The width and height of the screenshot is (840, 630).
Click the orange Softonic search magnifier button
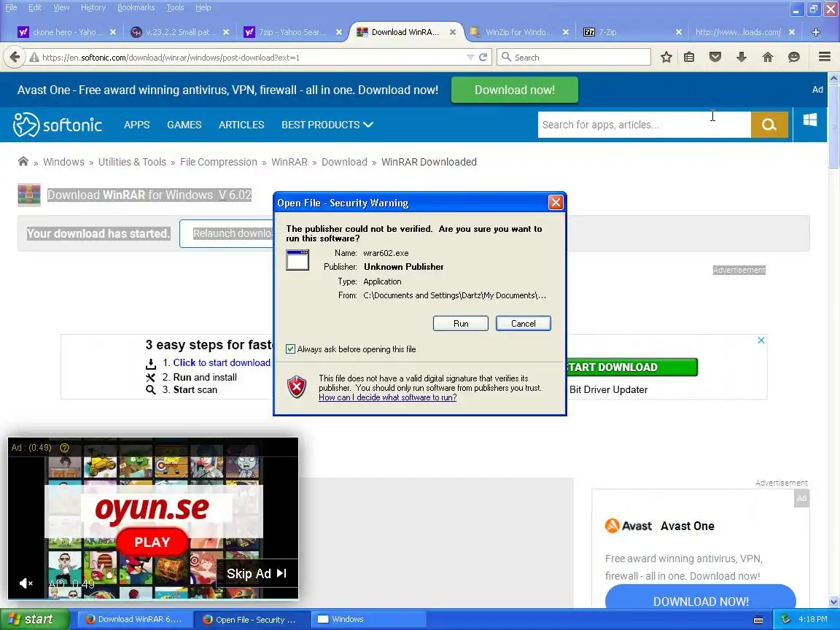[x=769, y=125]
